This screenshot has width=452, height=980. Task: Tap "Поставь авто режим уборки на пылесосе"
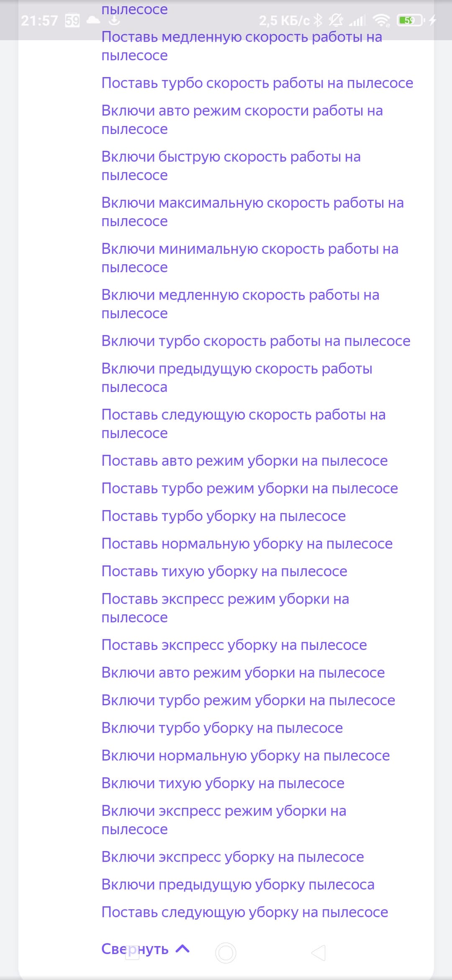click(244, 461)
